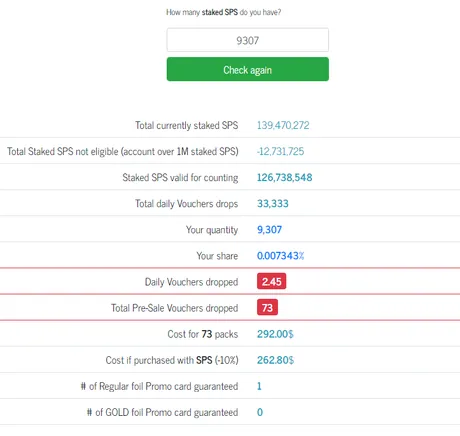Click Your share percentage 0.007343%
The width and height of the screenshot is (460, 436).
(x=280, y=256)
